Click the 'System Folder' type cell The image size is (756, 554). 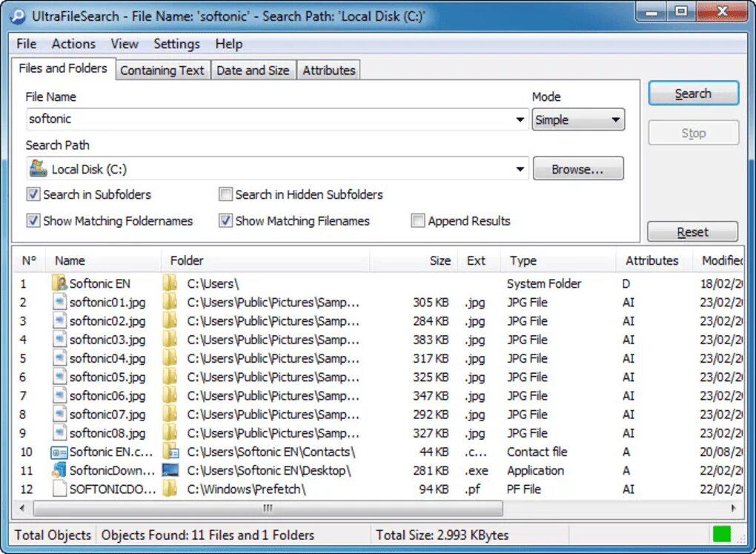click(544, 284)
